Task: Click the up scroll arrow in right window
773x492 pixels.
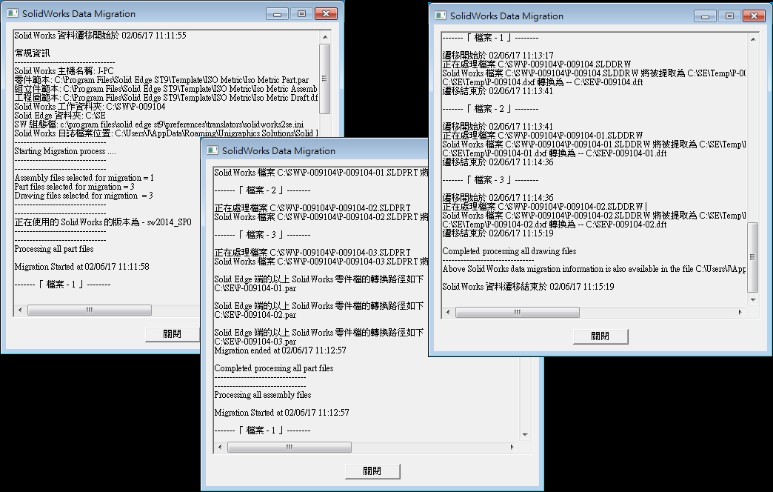Action: (x=753, y=39)
